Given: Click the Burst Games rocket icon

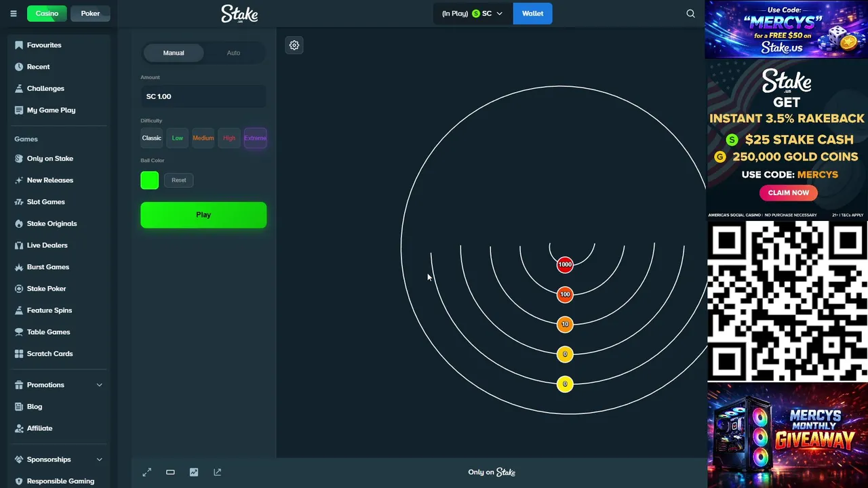Looking at the screenshot, I should (19, 267).
